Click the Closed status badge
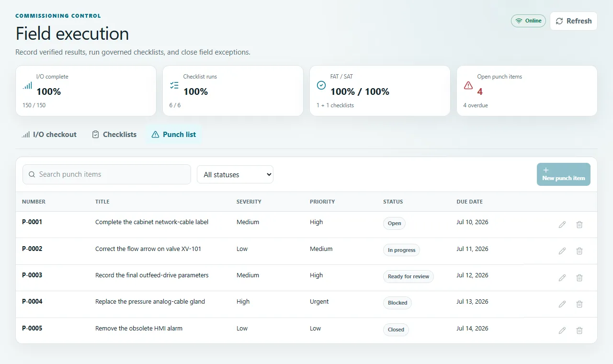The width and height of the screenshot is (613, 364). (396, 330)
